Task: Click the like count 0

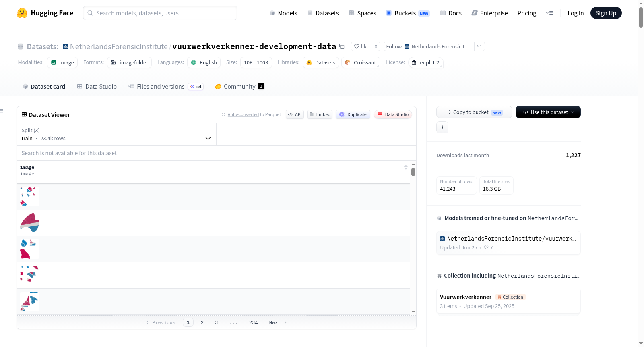Action: click(x=376, y=46)
